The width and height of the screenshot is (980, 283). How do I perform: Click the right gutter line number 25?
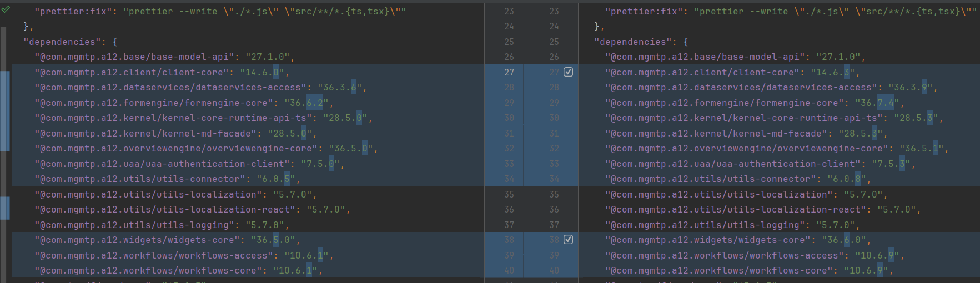click(554, 42)
